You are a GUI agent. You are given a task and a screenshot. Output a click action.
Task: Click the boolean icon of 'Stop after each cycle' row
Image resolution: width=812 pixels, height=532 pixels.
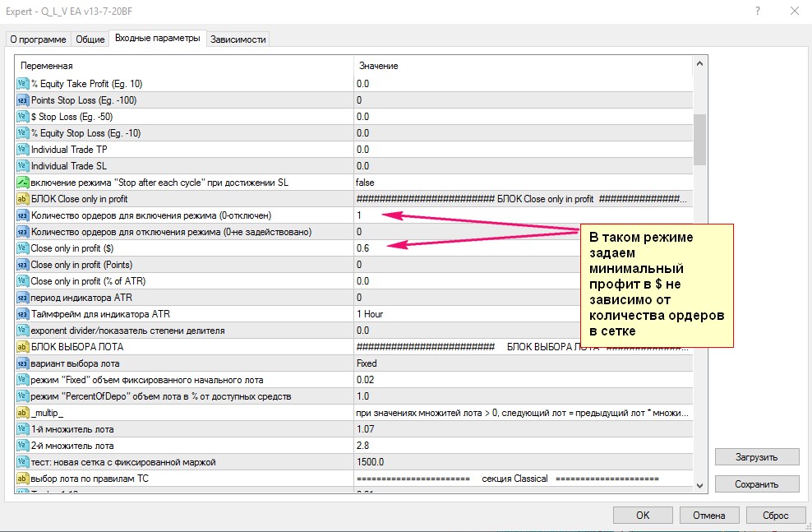(22, 183)
